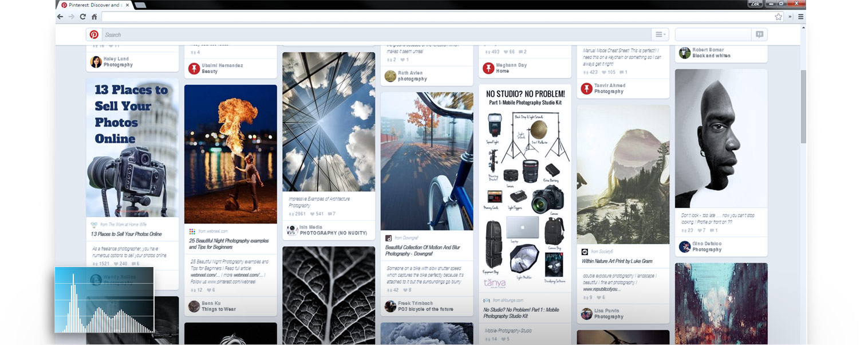This screenshot has width=868, height=345.
Task: Click 'Impressive Examples of Architecture Photography' description
Action: pos(319,202)
